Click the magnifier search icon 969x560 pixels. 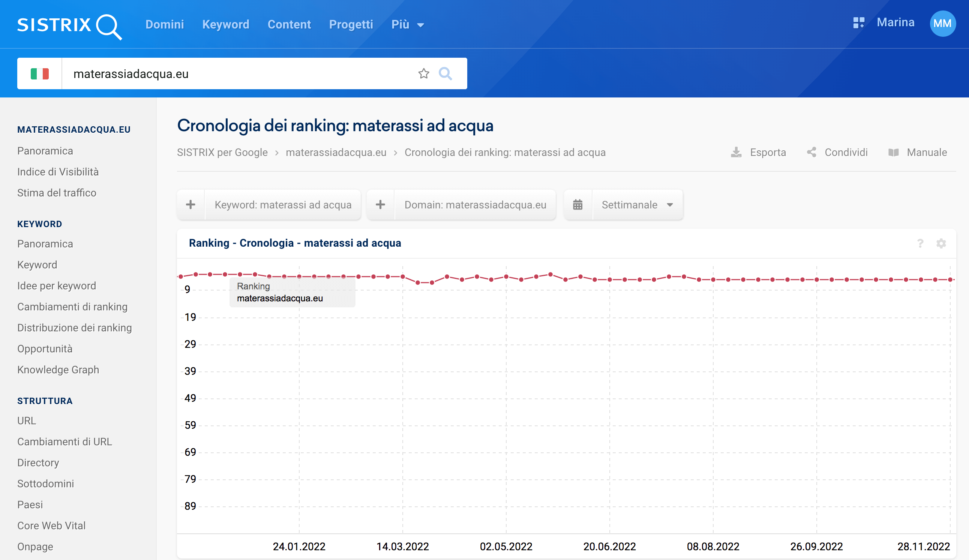(x=445, y=73)
